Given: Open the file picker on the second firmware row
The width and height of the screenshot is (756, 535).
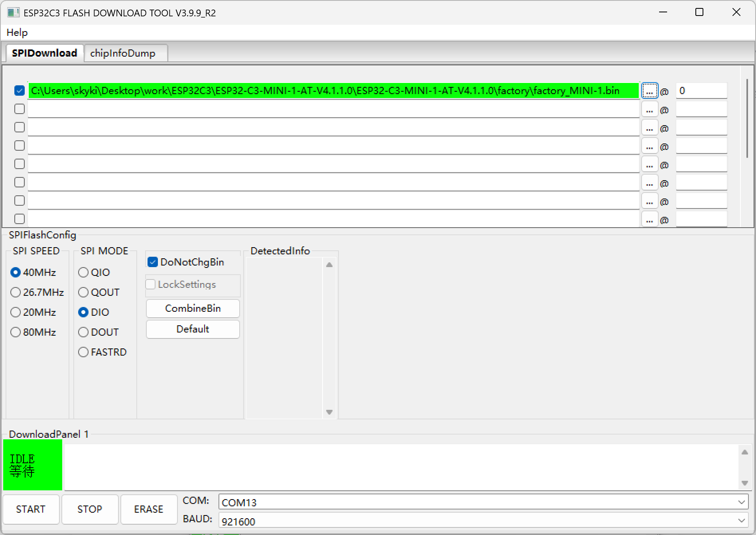Looking at the screenshot, I should click(x=650, y=109).
